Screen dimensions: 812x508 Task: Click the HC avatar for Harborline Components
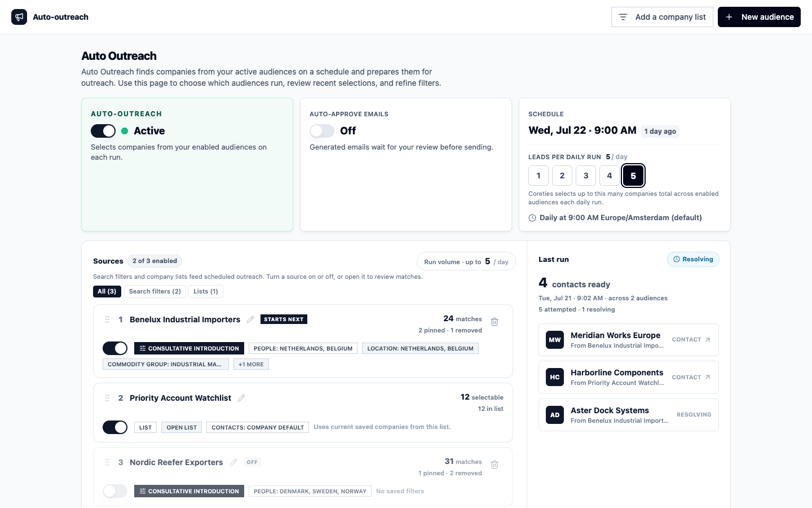tap(555, 377)
